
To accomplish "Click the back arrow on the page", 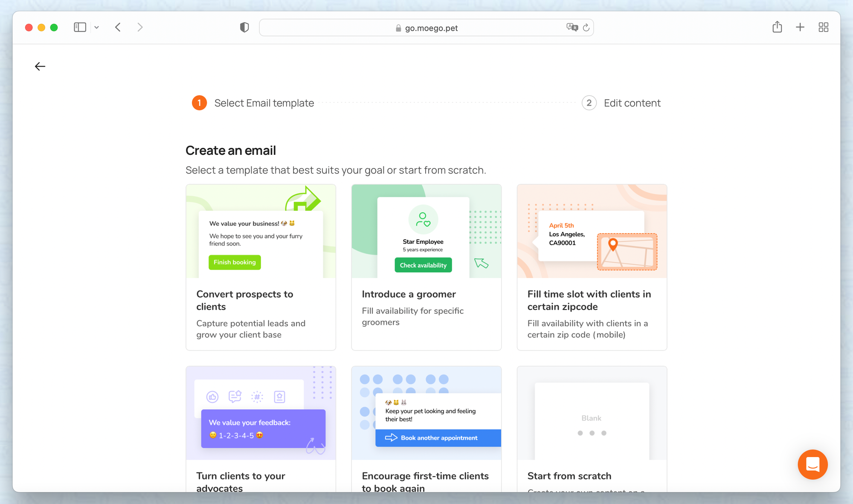I will (40, 67).
